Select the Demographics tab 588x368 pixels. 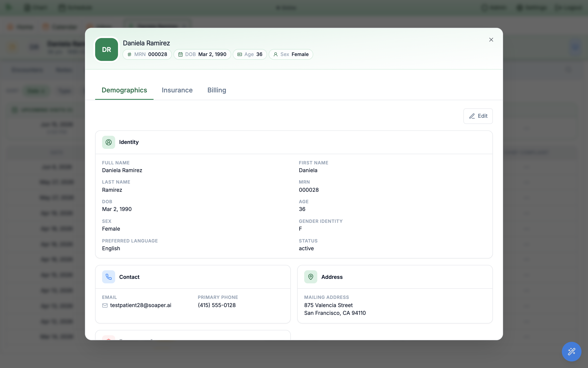124,90
